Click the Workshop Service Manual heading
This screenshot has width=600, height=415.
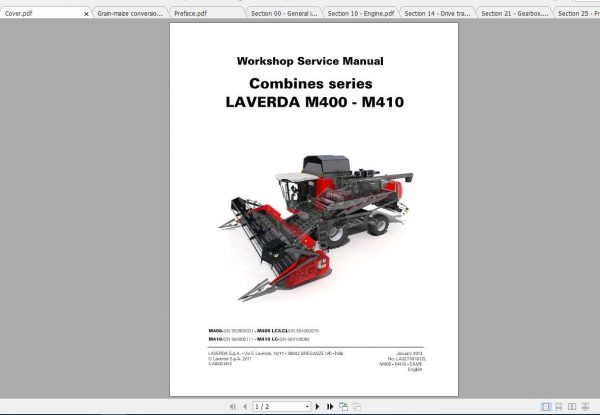tap(310, 61)
